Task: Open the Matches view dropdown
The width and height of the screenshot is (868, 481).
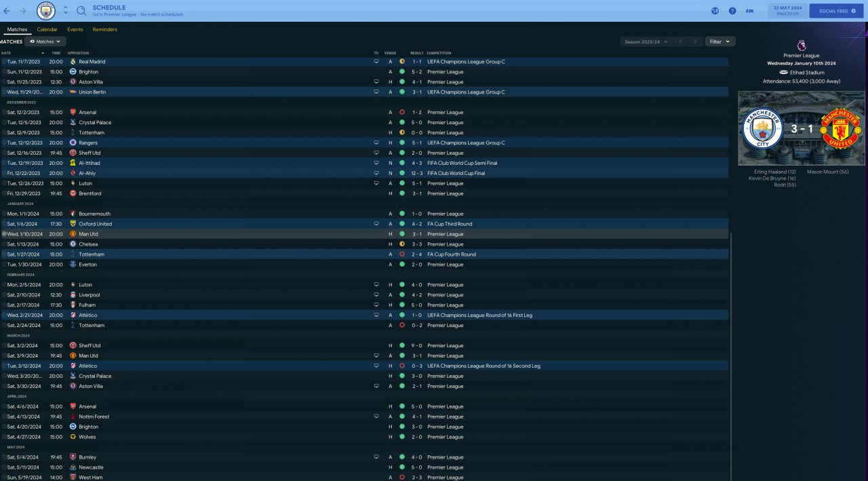Action: (45, 41)
